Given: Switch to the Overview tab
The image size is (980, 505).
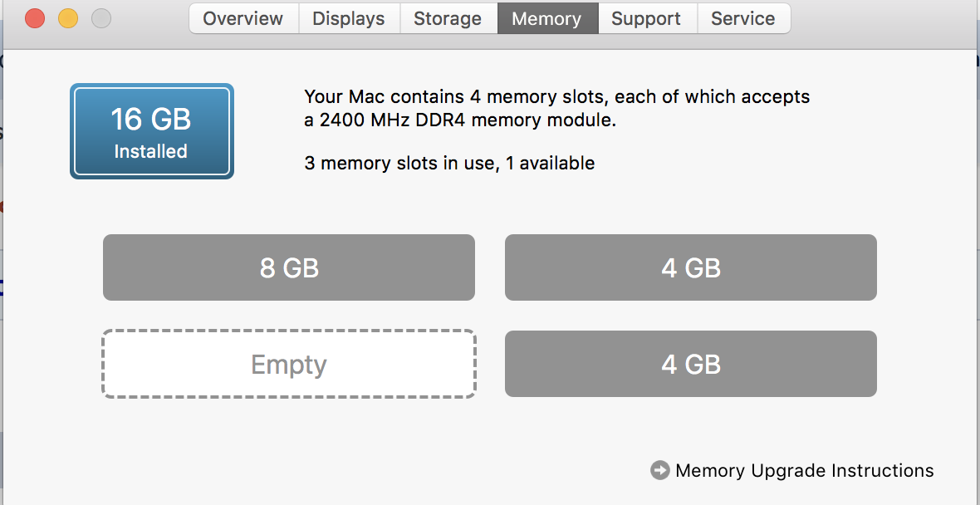Looking at the screenshot, I should tap(243, 18).
